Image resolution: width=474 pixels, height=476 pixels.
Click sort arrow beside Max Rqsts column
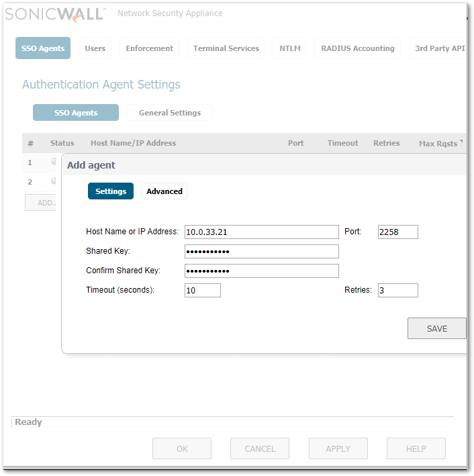click(x=462, y=142)
